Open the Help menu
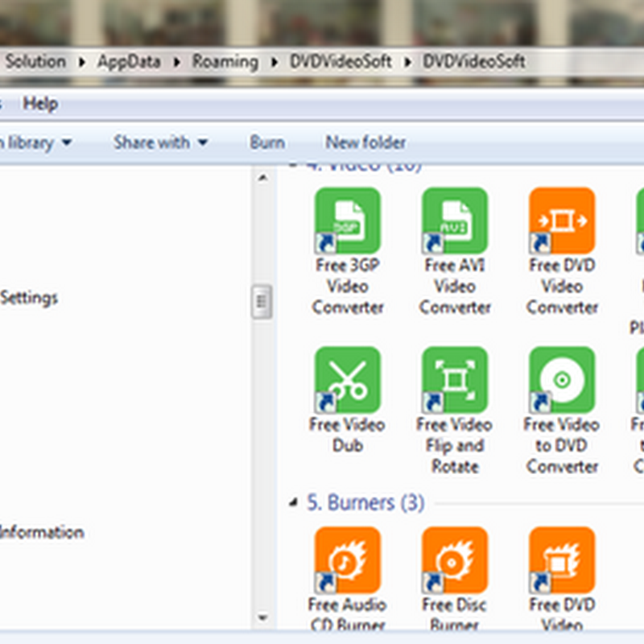644x644 pixels. click(40, 104)
